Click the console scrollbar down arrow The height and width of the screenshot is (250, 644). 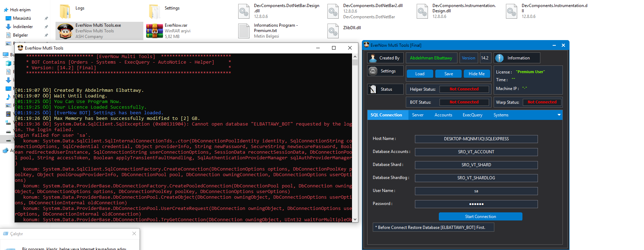pos(355,219)
